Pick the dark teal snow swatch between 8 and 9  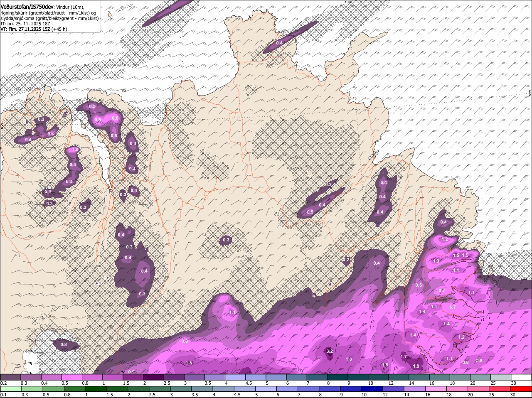point(337,377)
